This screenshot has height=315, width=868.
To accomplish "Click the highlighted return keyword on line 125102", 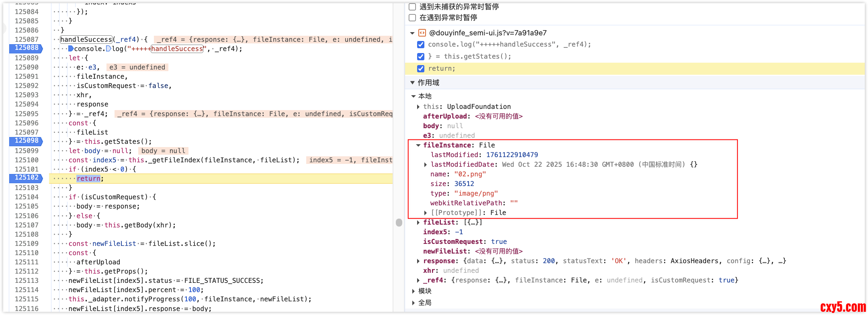I will (88, 178).
